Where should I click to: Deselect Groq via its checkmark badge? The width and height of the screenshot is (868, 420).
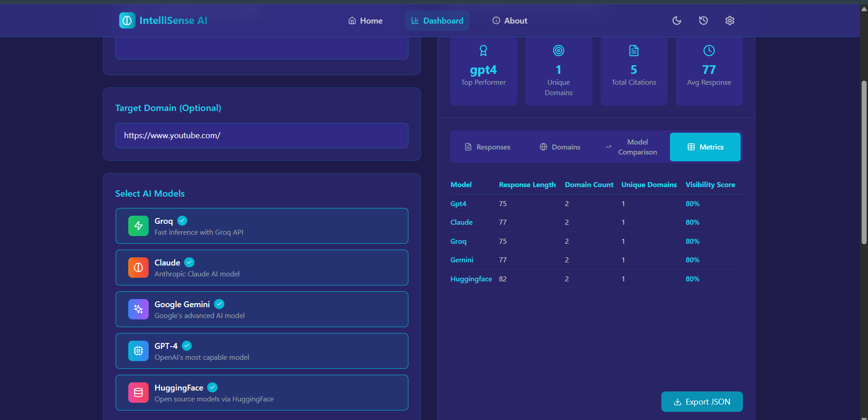click(182, 221)
